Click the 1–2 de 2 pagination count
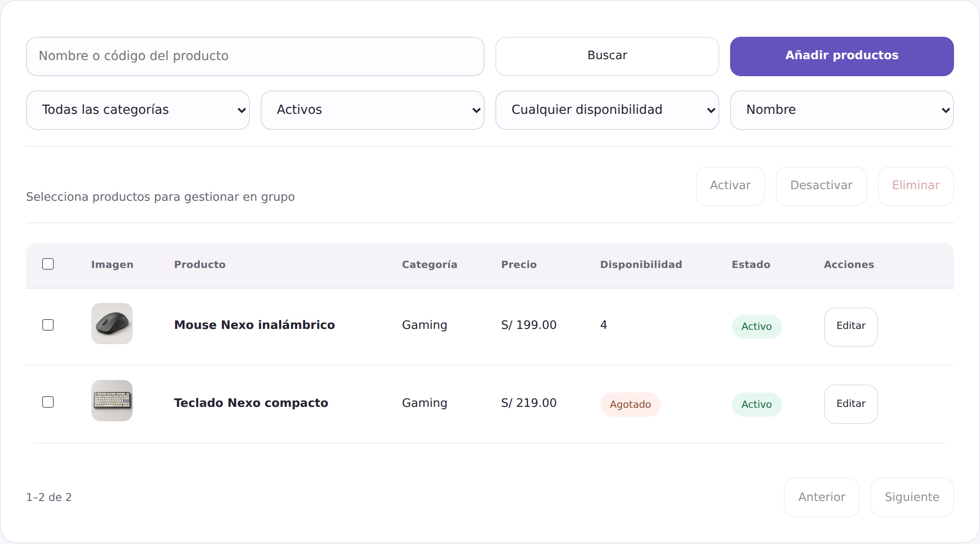The height and width of the screenshot is (544, 980). coord(49,497)
